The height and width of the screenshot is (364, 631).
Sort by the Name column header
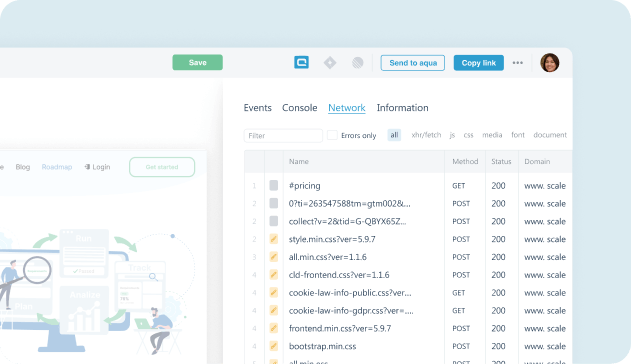coord(299,162)
